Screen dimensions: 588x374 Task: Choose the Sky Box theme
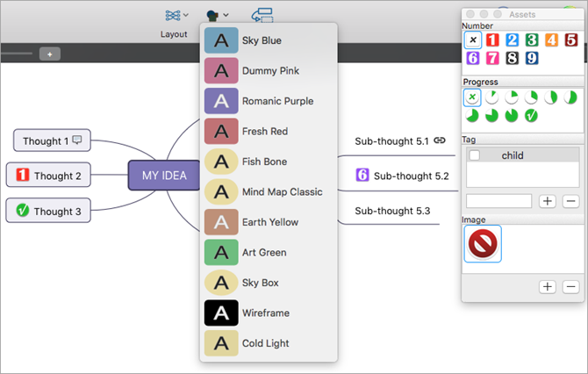pyautogui.click(x=269, y=283)
